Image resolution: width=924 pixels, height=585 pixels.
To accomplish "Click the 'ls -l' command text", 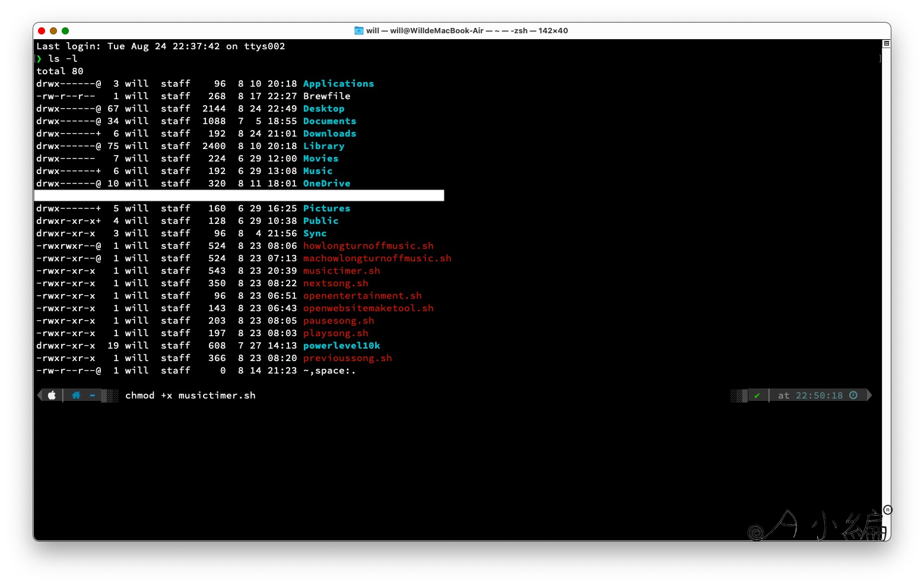I will pyautogui.click(x=62, y=59).
